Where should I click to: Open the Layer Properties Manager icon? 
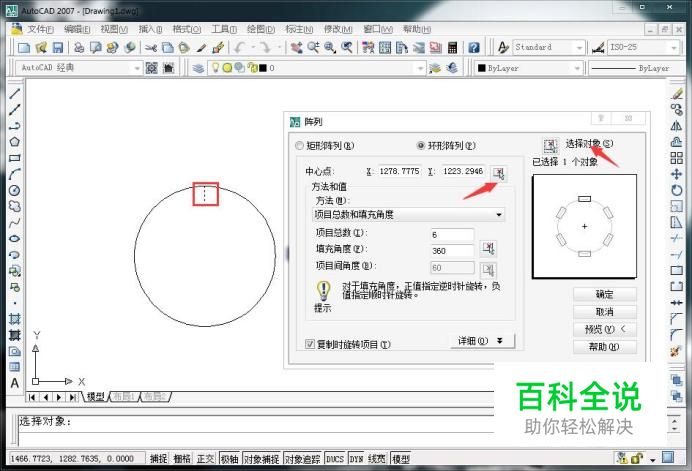pyautogui.click(x=198, y=68)
